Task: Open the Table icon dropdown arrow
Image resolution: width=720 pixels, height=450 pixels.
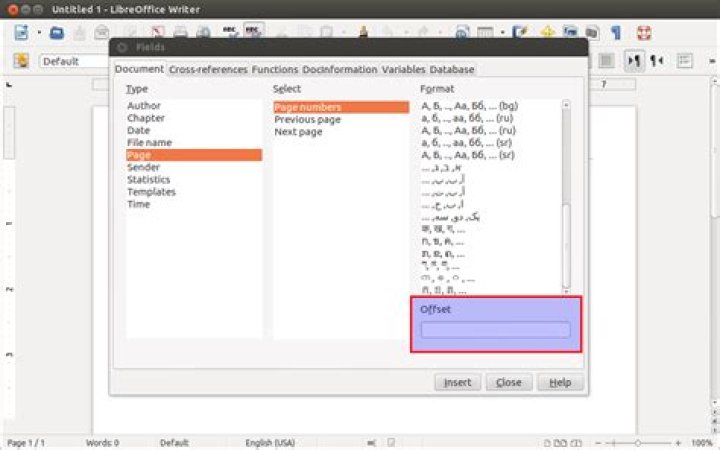Action: tap(502, 33)
